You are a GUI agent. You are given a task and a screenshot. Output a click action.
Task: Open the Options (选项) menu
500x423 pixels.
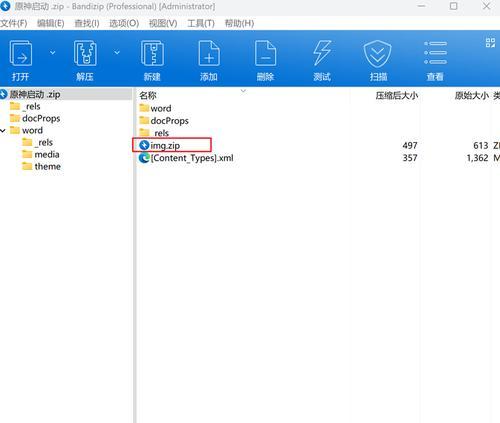click(x=124, y=23)
